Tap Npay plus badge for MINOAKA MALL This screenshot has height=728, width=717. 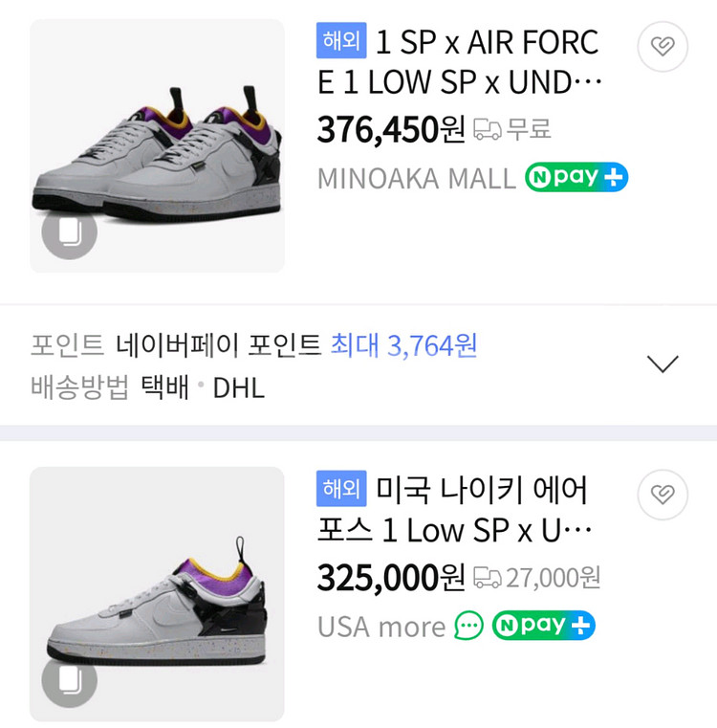[x=576, y=177]
